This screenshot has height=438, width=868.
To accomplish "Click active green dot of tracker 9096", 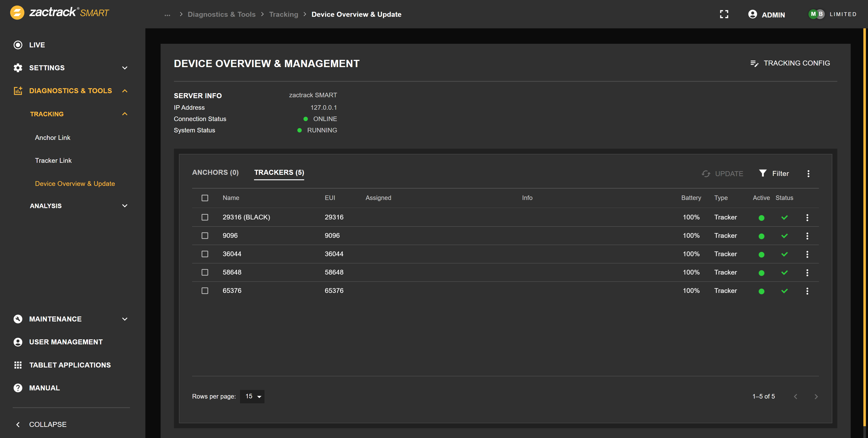I will [x=762, y=236].
